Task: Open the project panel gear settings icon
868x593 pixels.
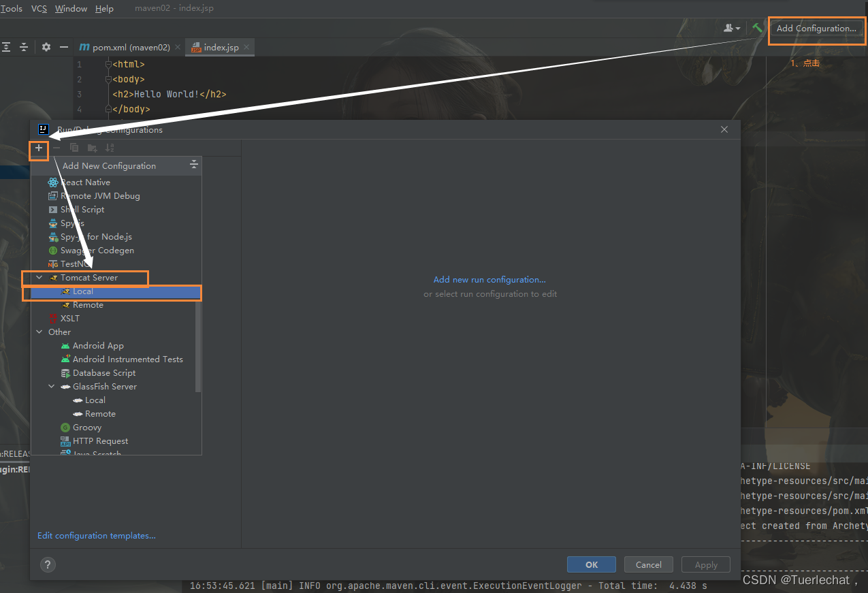Action: [x=46, y=47]
